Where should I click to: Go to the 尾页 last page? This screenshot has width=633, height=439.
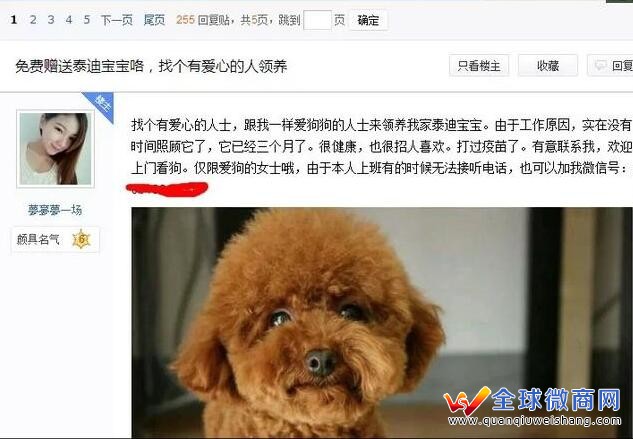(x=154, y=20)
